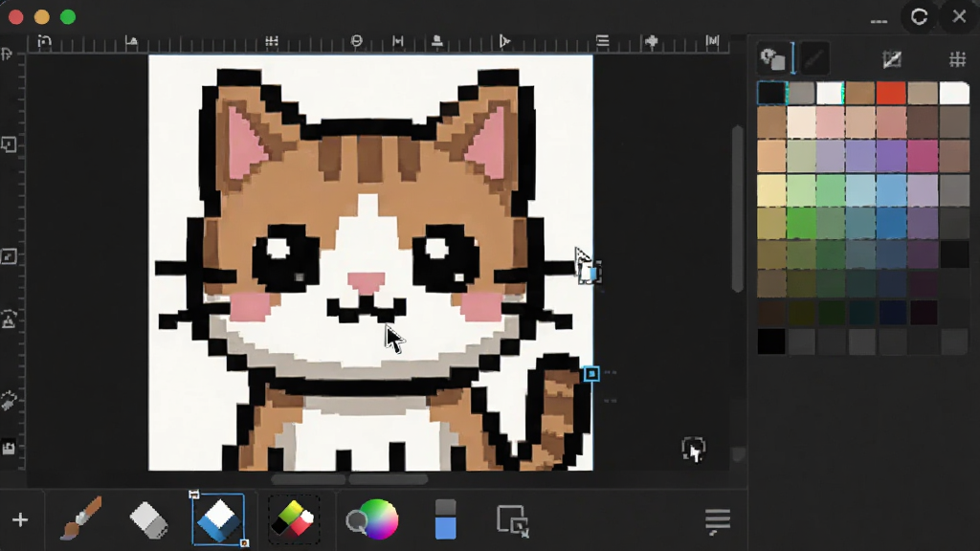Click the blue square handle at the canvas edge

pyautogui.click(x=591, y=374)
